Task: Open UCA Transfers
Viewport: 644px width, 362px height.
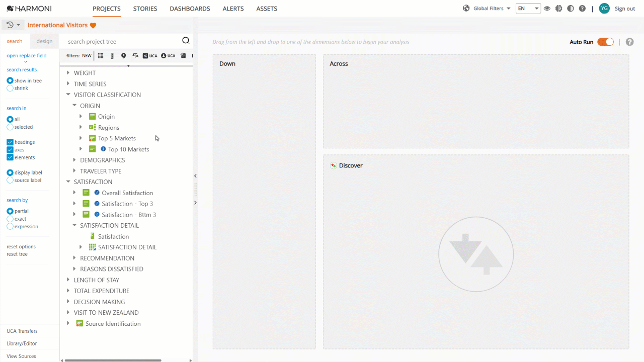Action: (22, 331)
